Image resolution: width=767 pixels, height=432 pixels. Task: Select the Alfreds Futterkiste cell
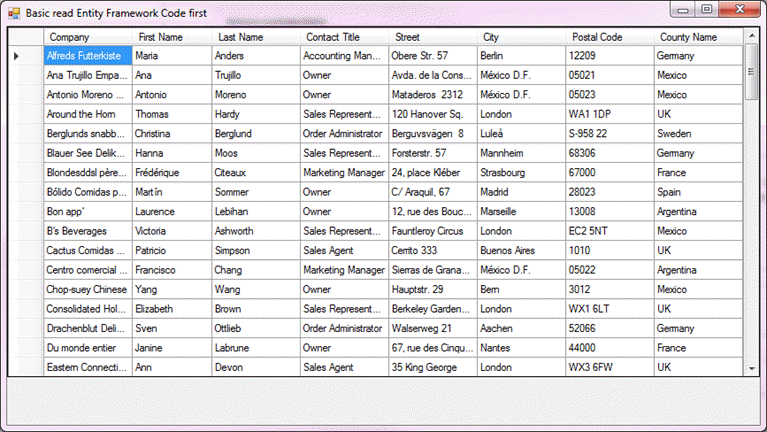88,56
